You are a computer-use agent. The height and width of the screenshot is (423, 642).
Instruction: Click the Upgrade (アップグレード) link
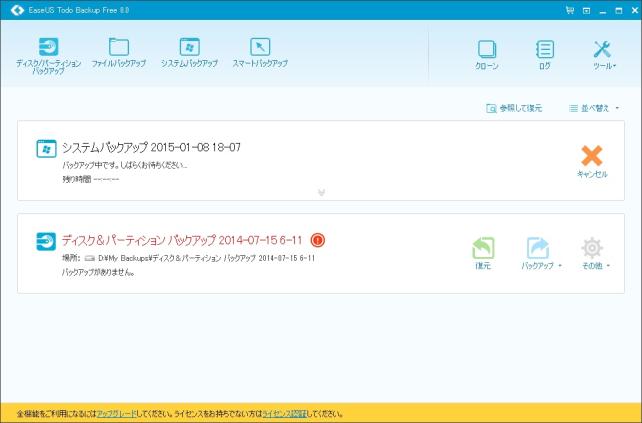116,414
